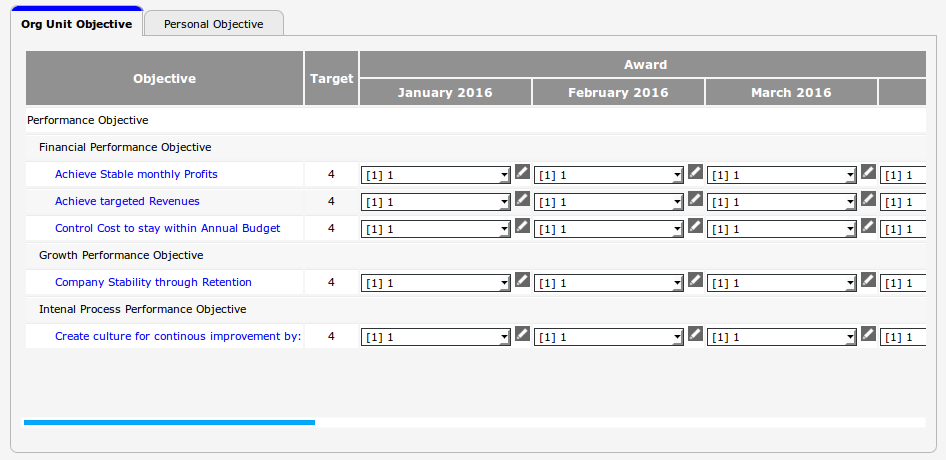Open January award dropdown for Stable Profits
This screenshot has width=946, height=460.
click(x=436, y=175)
